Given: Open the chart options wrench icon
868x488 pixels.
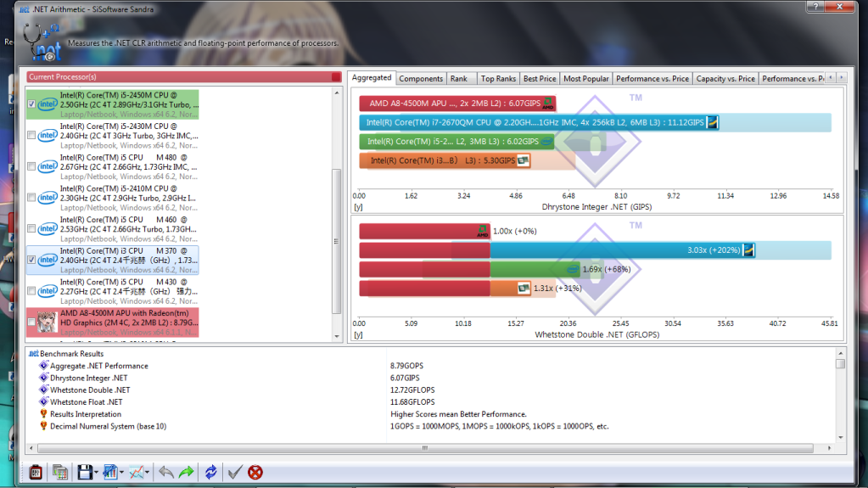Looking at the screenshot, I should tap(110, 473).
